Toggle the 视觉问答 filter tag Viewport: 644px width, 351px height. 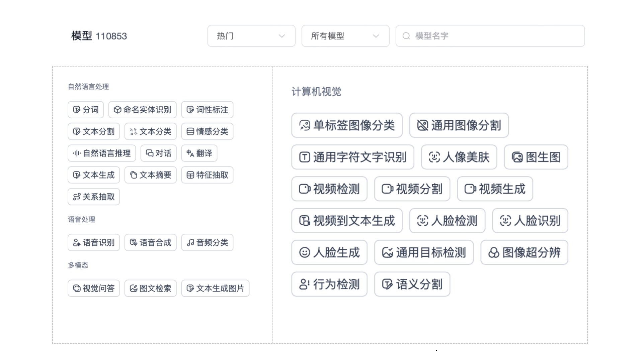[93, 288]
